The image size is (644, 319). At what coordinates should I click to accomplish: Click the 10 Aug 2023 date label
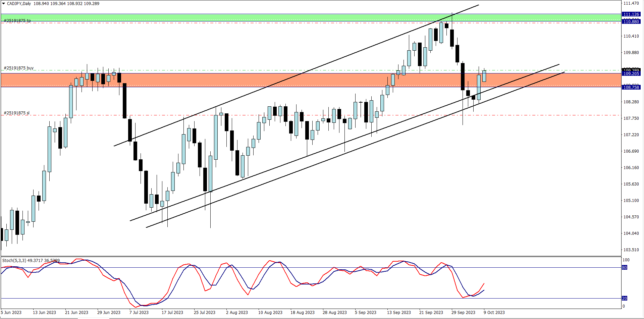270,313
